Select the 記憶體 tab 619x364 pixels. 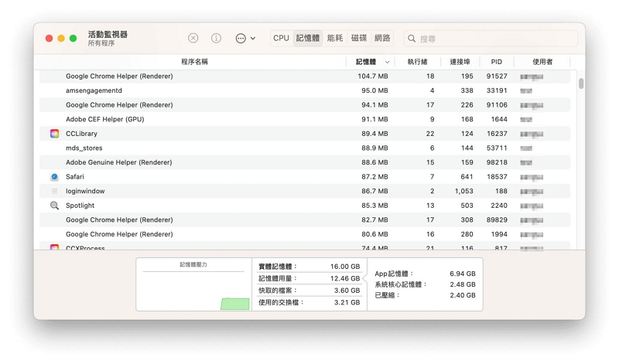pyautogui.click(x=307, y=38)
